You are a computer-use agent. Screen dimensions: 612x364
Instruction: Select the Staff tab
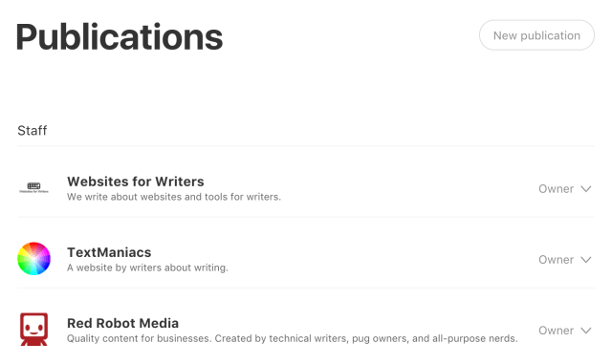pyautogui.click(x=32, y=130)
